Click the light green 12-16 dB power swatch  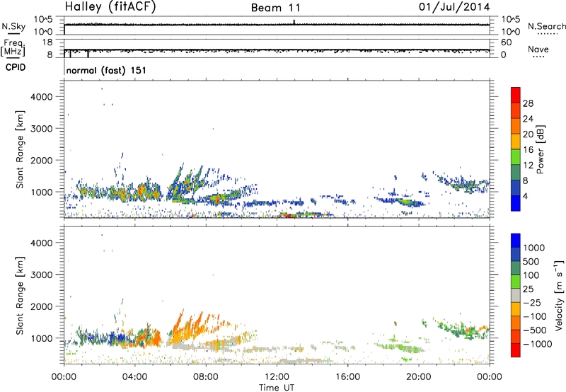pyautogui.click(x=516, y=156)
